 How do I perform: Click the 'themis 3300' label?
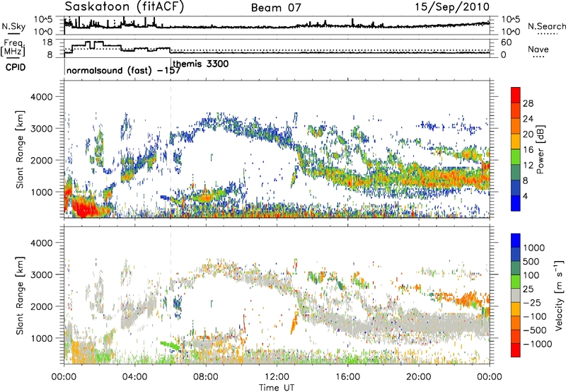click(201, 64)
